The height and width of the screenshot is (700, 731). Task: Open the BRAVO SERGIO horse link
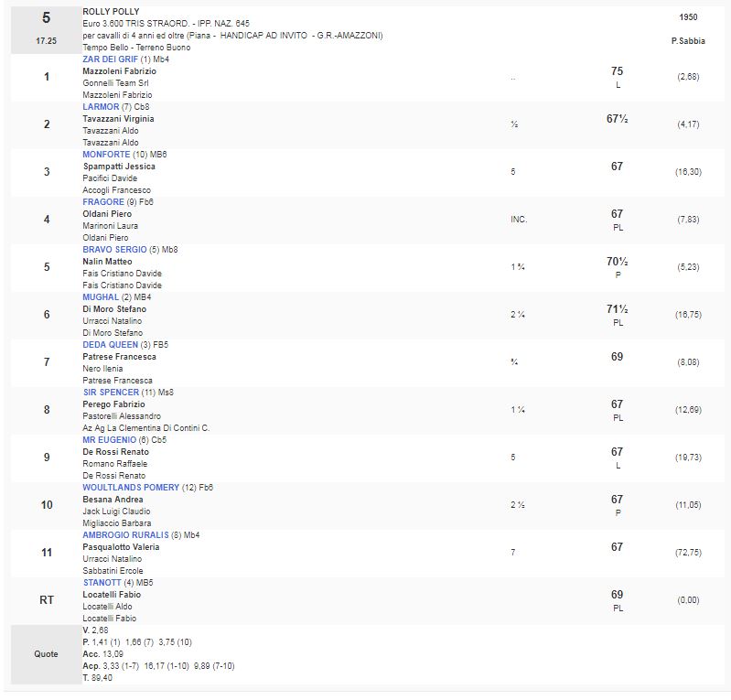click(115, 250)
